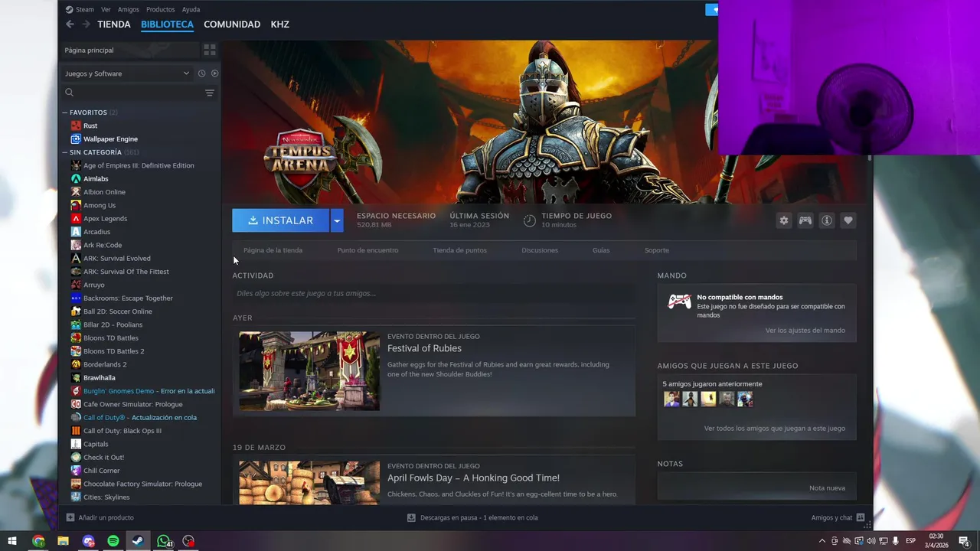Select Among Us in library
Viewport: 980px width, 551px height.
coord(100,205)
